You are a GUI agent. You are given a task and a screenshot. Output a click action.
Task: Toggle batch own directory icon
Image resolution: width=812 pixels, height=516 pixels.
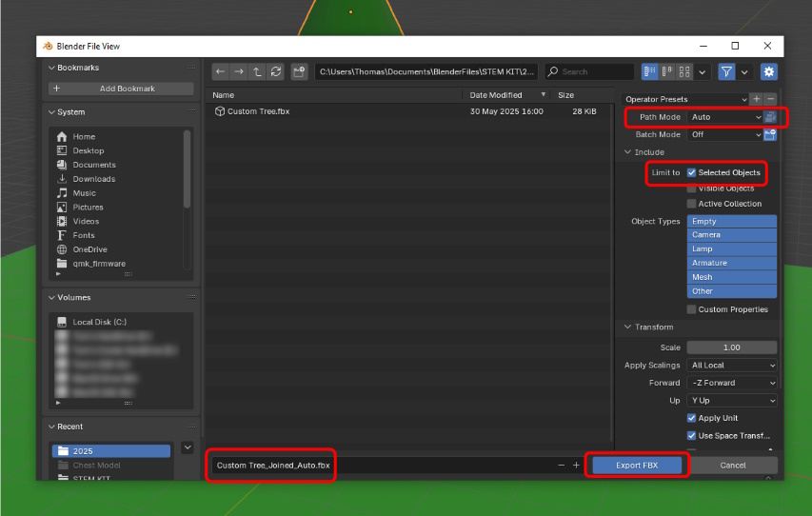click(770, 134)
